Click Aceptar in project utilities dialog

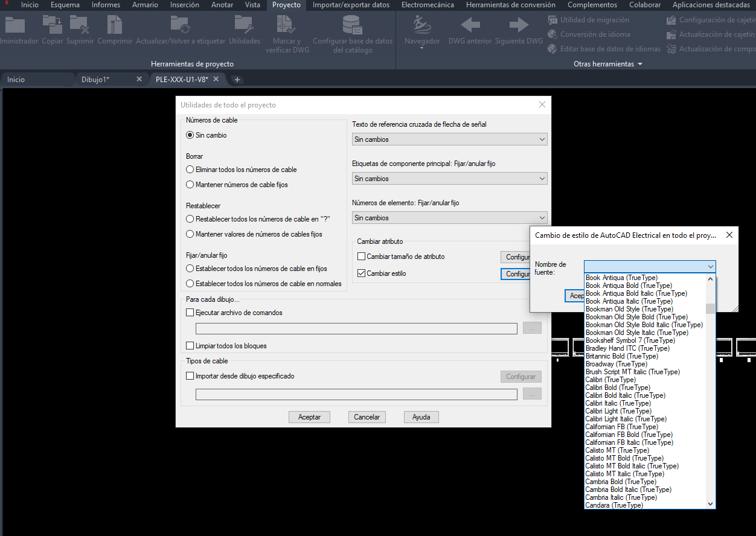click(x=310, y=417)
